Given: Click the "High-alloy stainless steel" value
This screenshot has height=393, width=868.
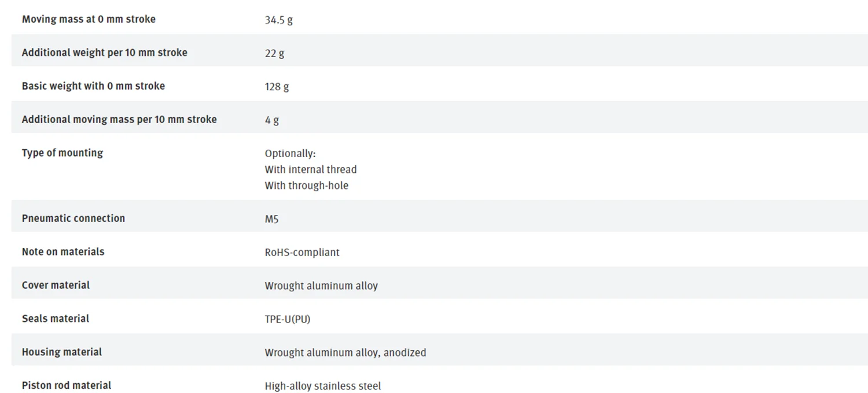Looking at the screenshot, I should [x=323, y=386].
